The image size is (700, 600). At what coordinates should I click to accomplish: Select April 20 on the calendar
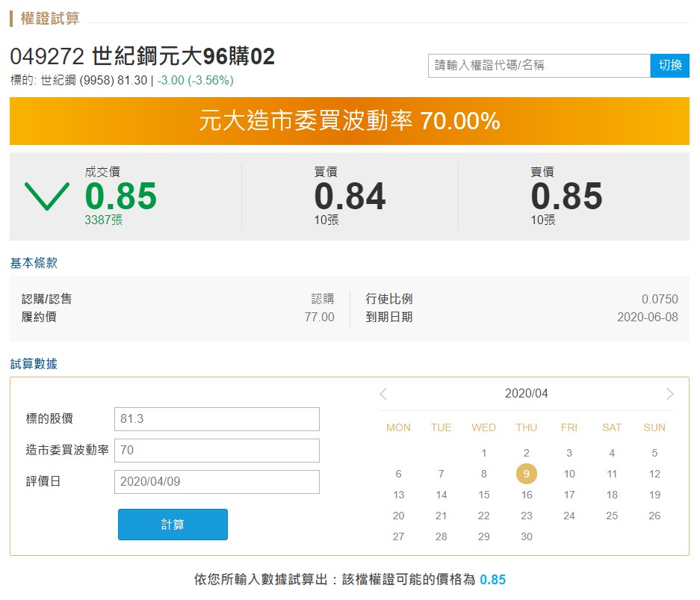(x=399, y=516)
